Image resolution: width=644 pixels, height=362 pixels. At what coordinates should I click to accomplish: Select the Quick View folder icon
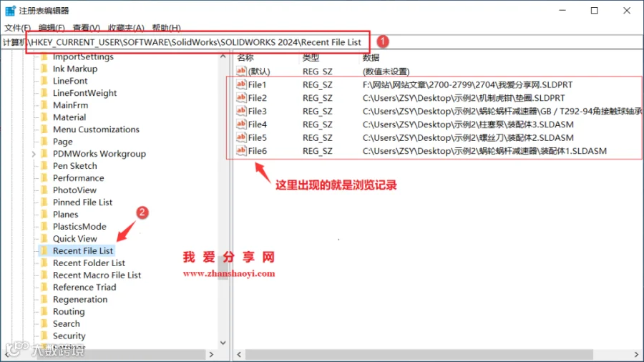point(44,239)
